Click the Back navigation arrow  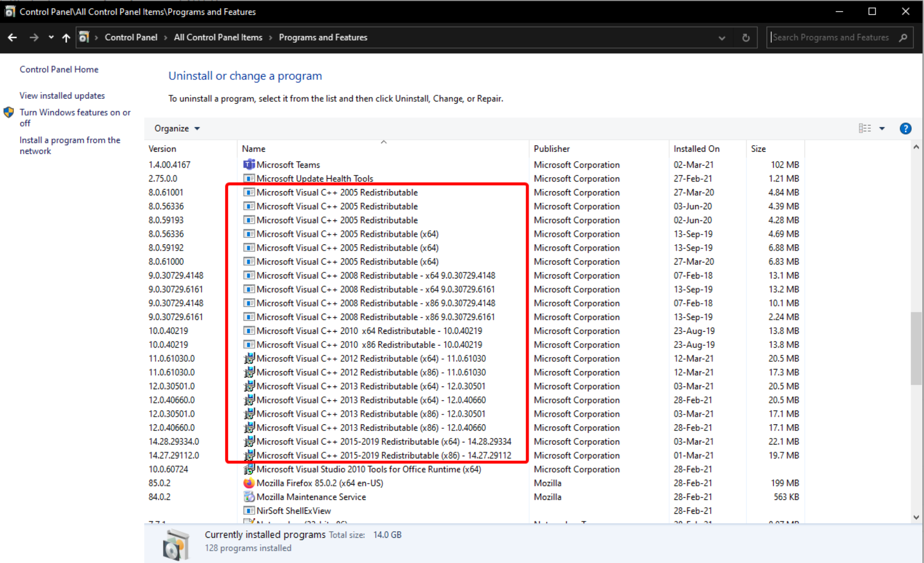[12, 37]
